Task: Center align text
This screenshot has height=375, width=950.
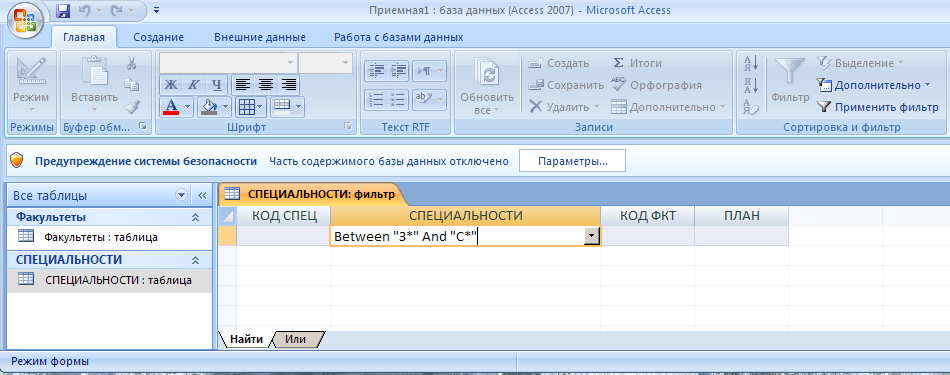Action: click(x=265, y=85)
